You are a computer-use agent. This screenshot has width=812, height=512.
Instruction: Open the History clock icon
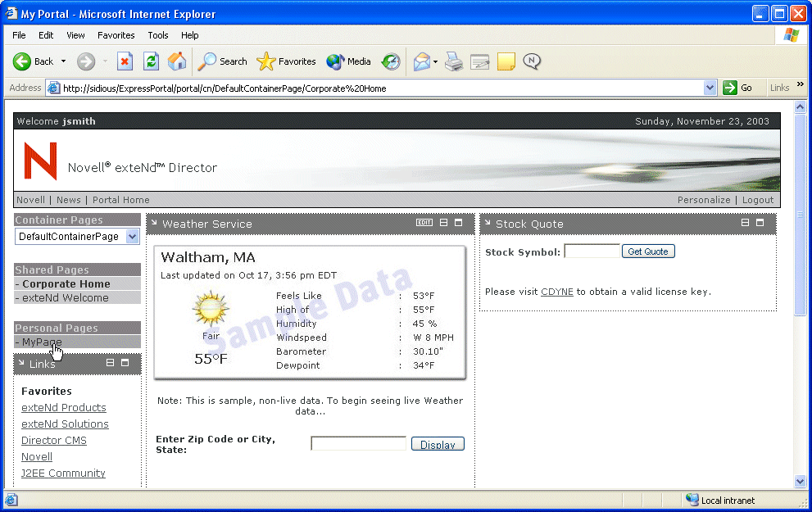(x=391, y=61)
